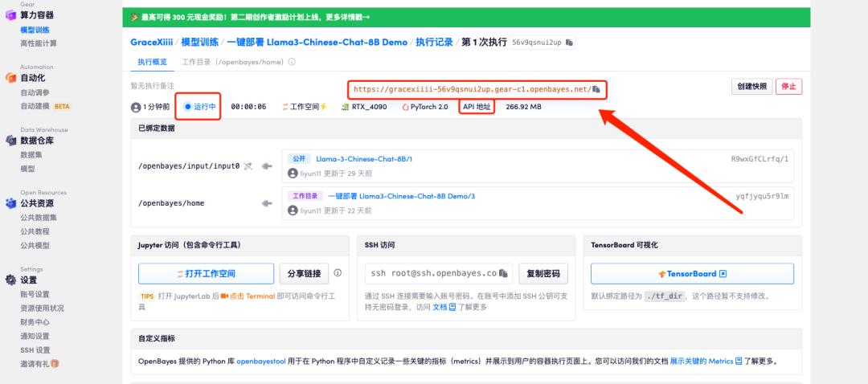Click 执行记录 breadcrumb link
Image resolution: width=868 pixels, height=384 pixels.
click(x=435, y=42)
